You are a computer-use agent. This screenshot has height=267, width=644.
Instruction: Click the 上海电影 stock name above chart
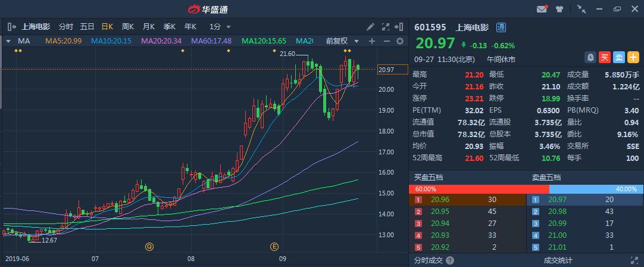click(x=35, y=27)
